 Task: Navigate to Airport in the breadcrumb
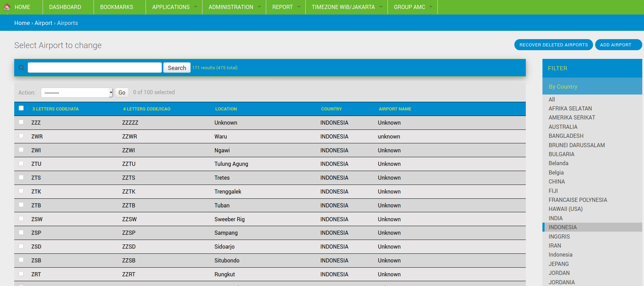pyautogui.click(x=43, y=23)
